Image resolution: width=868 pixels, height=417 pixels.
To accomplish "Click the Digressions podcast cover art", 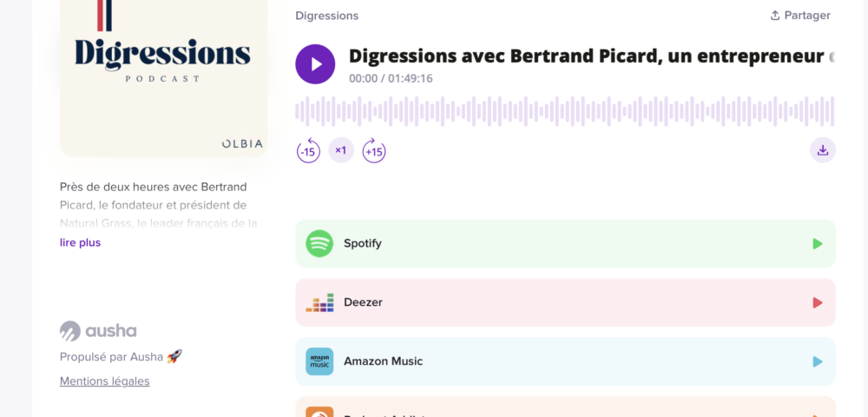I will point(163,77).
